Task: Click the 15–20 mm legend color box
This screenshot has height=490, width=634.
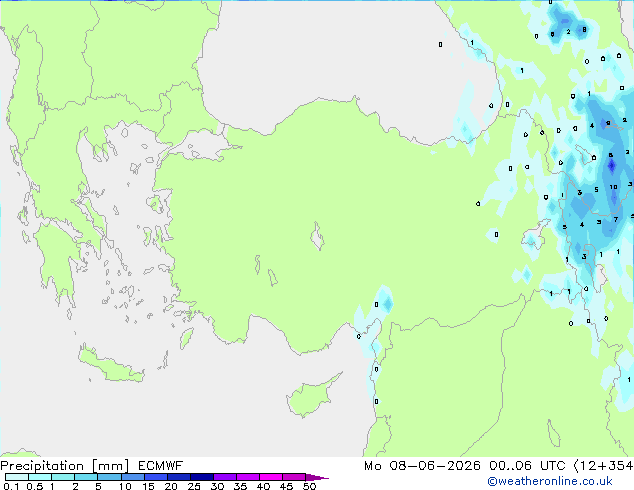Action: click(x=155, y=477)
